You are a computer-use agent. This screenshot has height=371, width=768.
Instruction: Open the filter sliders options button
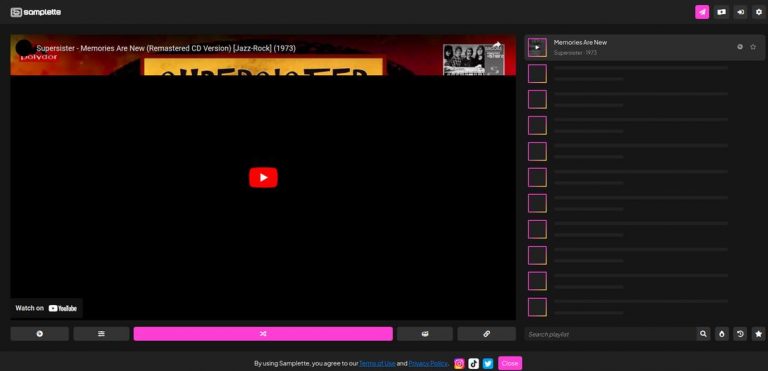coord(101,334)
